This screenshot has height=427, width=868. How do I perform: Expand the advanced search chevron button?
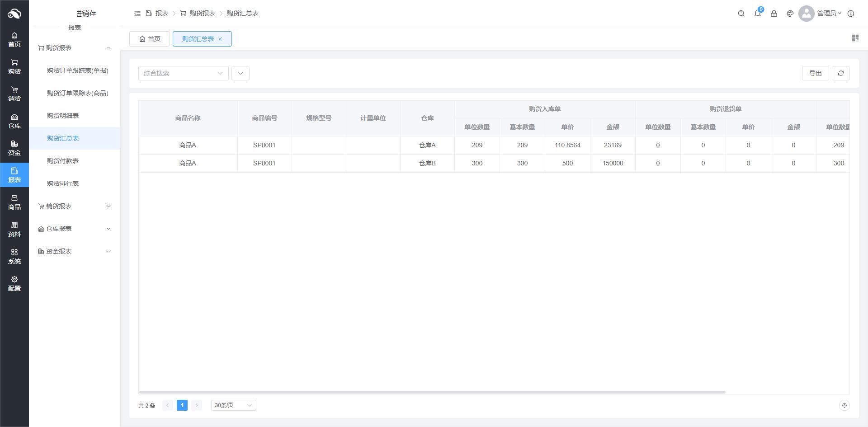[x=240, y=73]
